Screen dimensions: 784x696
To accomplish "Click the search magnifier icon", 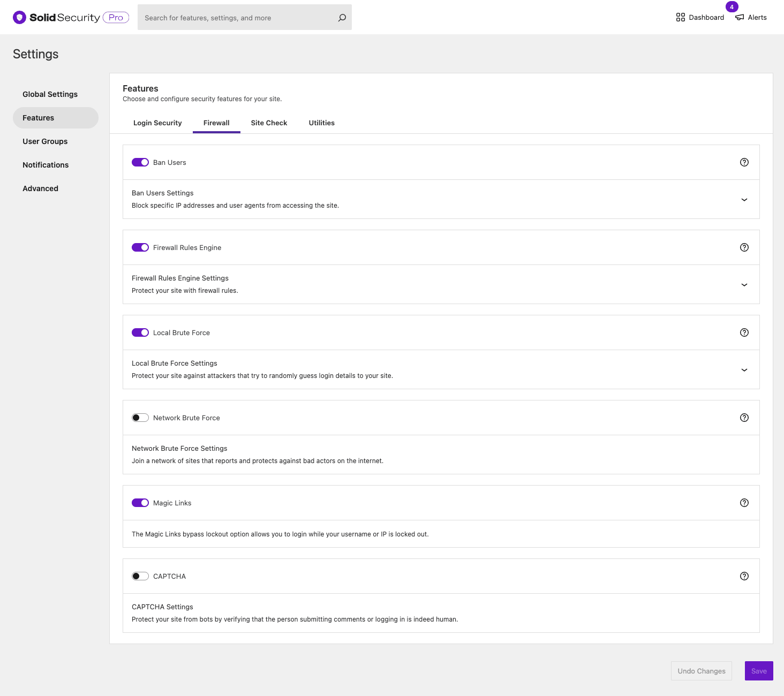I will tap(342, 18).
